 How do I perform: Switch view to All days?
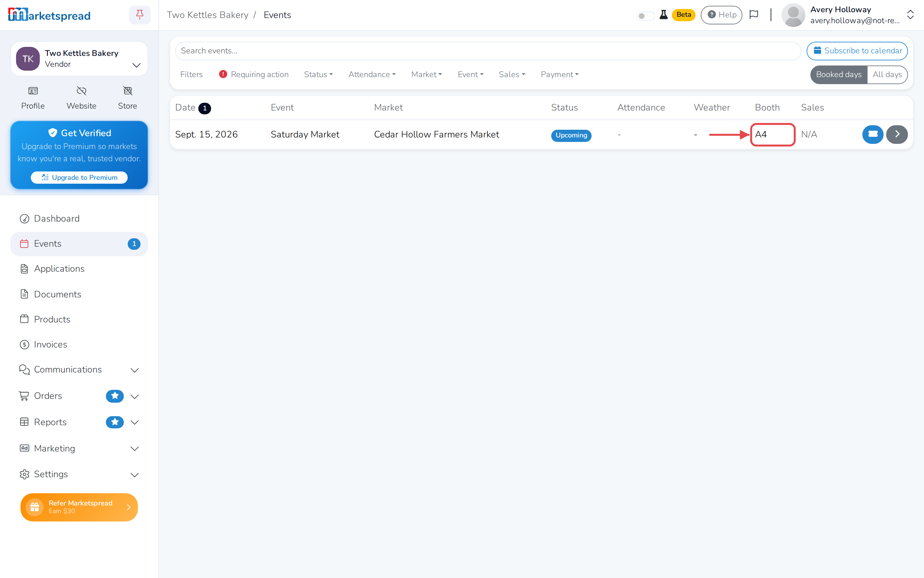pyautogui.click(x=887, y=74)
